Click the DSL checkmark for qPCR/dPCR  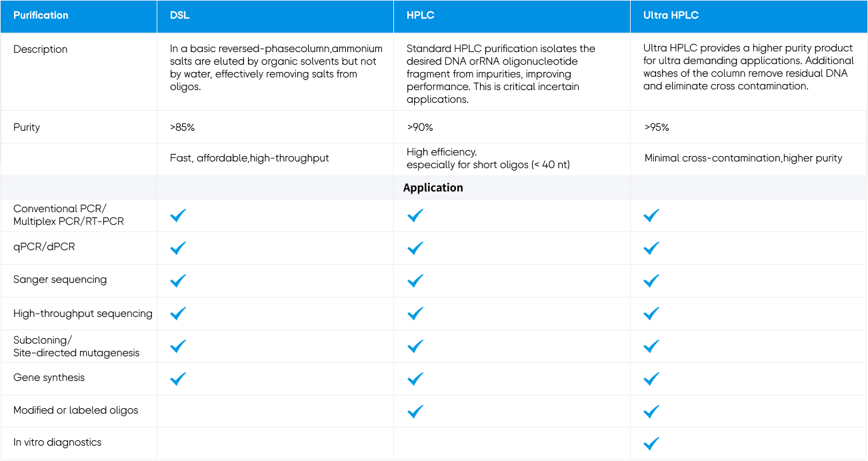[178, 248]
